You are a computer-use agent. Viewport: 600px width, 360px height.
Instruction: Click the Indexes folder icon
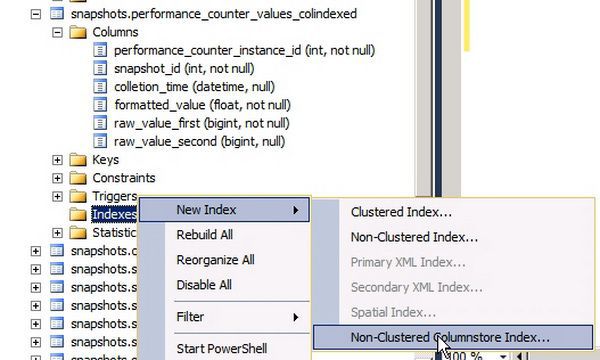click(x=78, y=215)
